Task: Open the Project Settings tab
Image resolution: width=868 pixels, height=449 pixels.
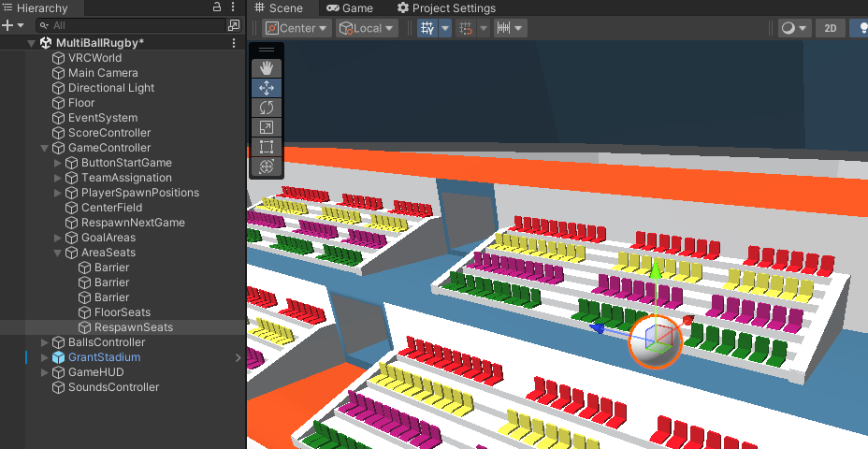Action: click(x=447, y=7)
